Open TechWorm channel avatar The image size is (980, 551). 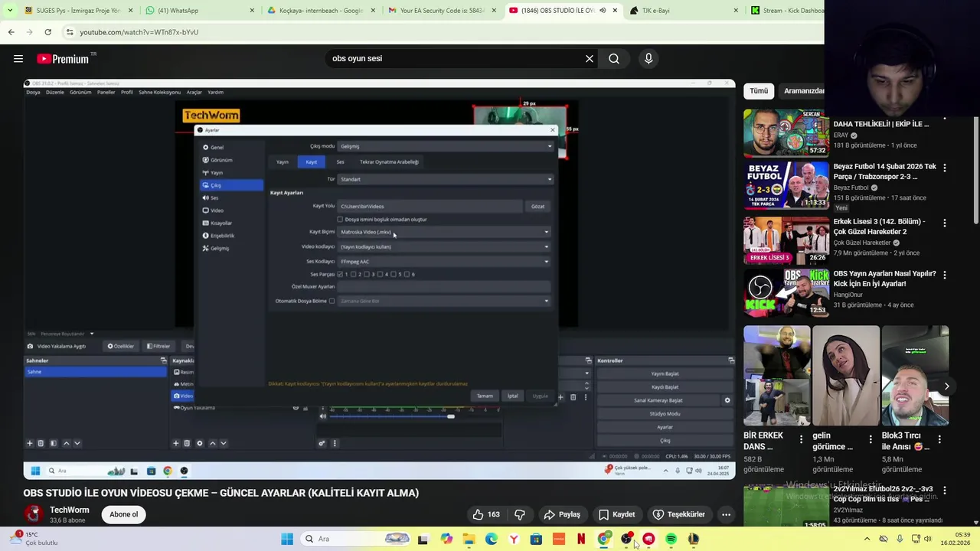pos(33,514)
